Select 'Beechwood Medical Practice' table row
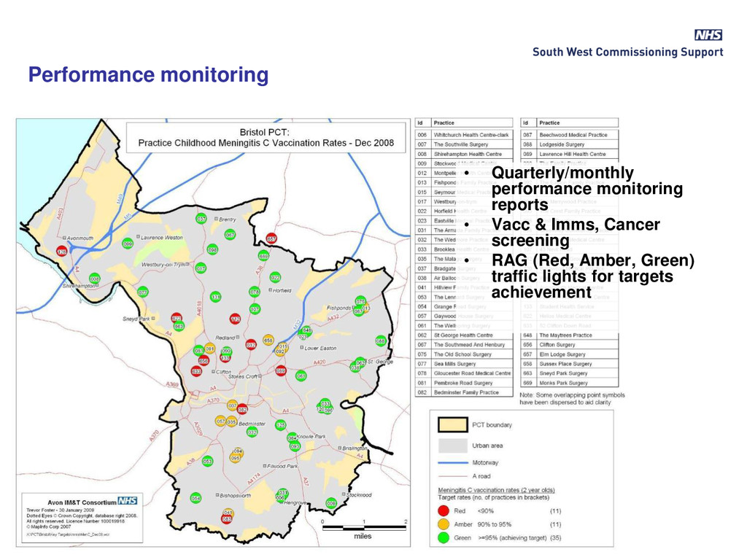Viewport: 747px width, 560px height. (x=569, y=135)
